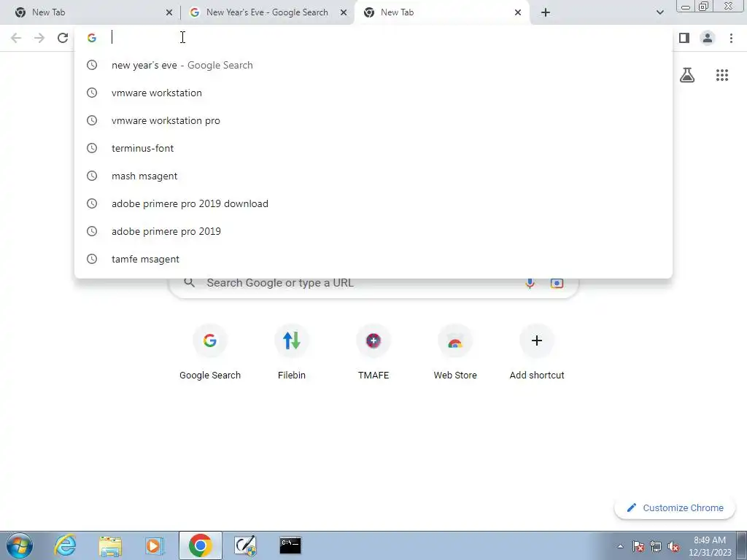This screenshot has width=747, height=560.
Task: Pick the 'vmware workstation pro' suggestion
Action: (x=373, y=120)
